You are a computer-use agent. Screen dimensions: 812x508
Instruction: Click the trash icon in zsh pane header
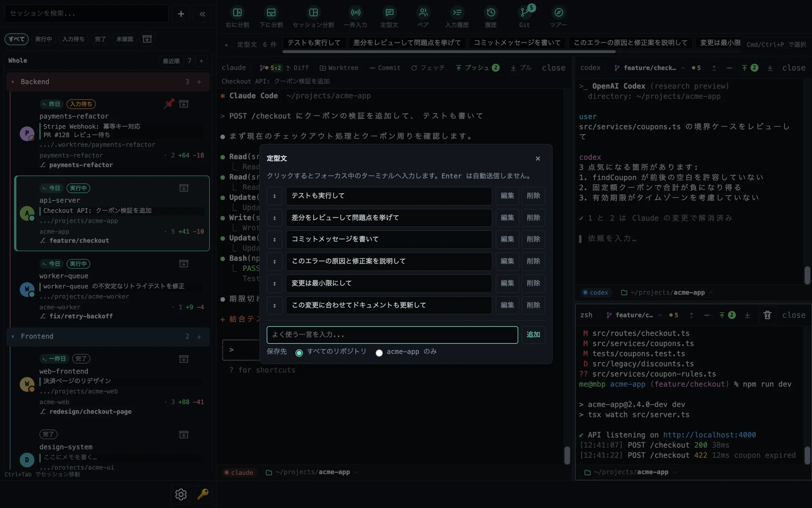click(x=767, y=315)
